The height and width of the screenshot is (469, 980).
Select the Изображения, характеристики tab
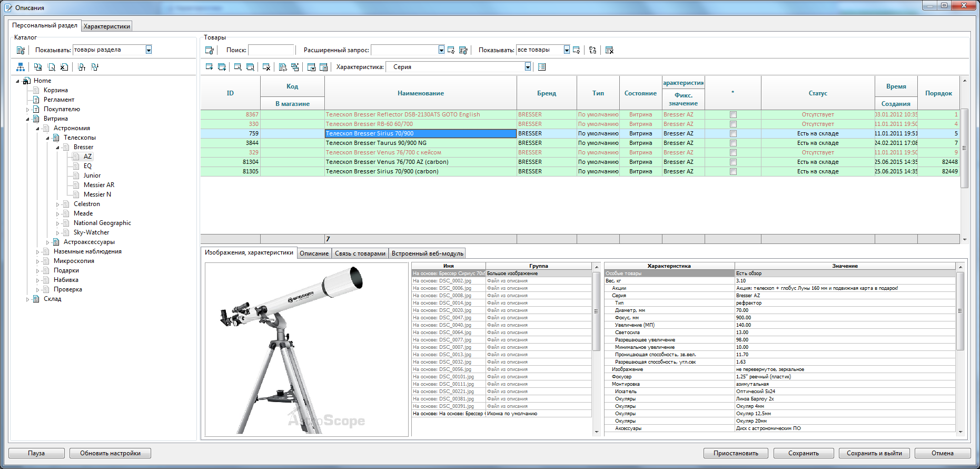(x=249, y=252)
